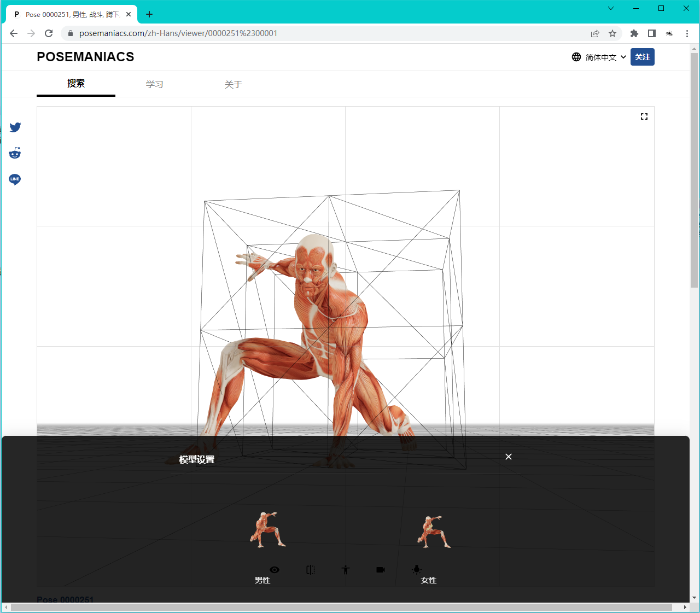Screen dimensions: 700x613
Task: Select the 女性 model thumbnail
Action: click(434, 532)
